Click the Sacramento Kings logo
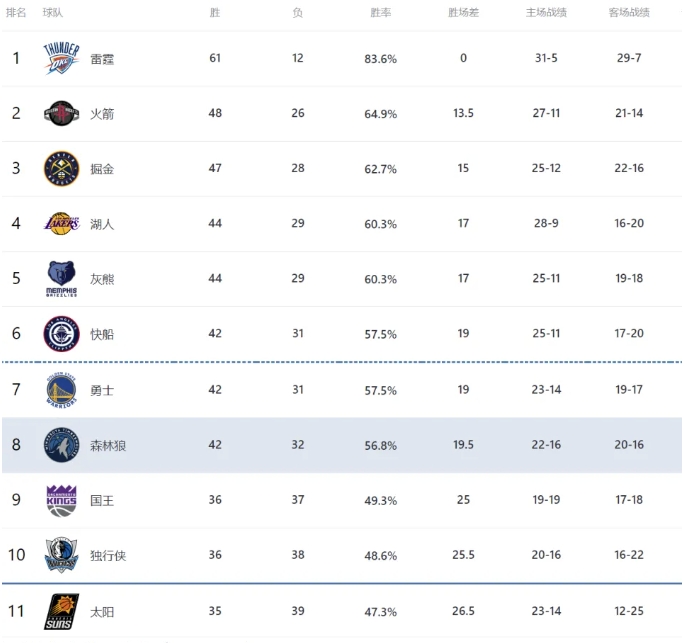Viewport: 684px width, 643px height. pos(62,500)
